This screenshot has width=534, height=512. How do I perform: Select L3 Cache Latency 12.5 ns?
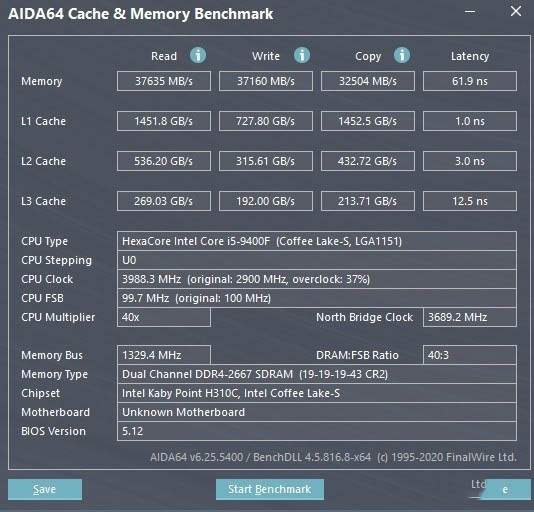pos(470,201)
